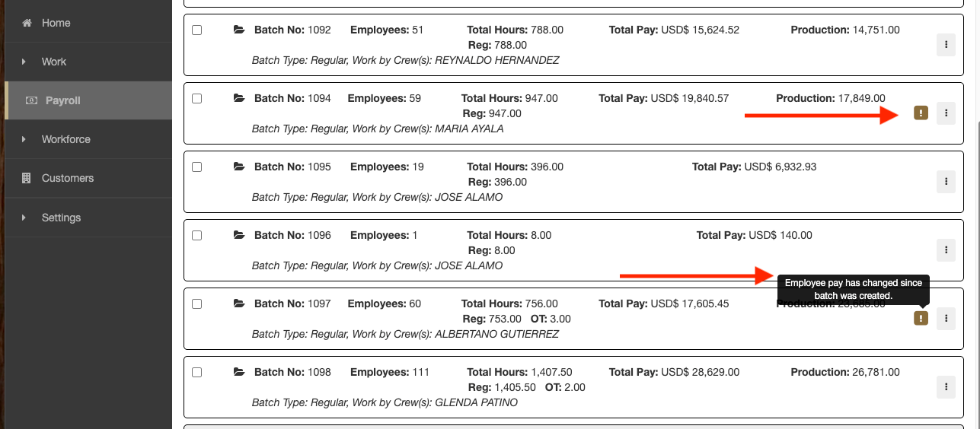This screenshot has height=429, width=980.
Task: Click the pay-changed warning icon on batch 1097
Action: coord(921,319)
